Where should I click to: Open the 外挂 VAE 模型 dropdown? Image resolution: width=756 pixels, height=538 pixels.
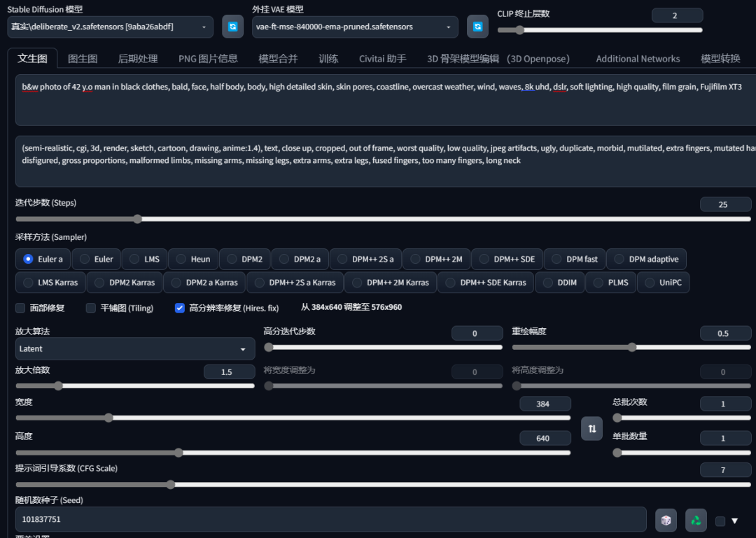coord(355,27)
